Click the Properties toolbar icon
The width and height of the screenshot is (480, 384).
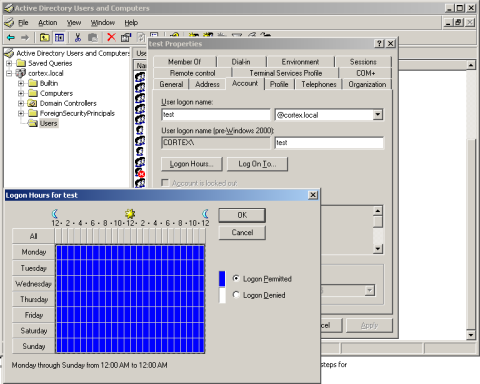pos(126,37)
